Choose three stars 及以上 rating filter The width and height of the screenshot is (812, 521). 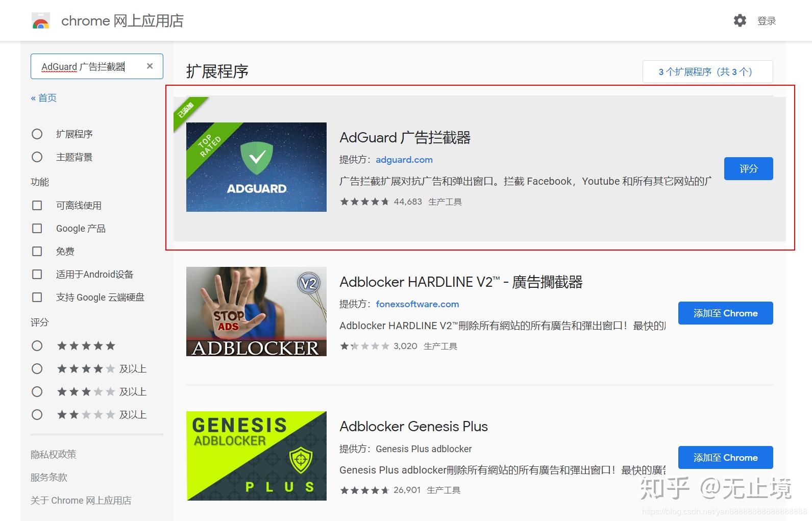point(37,391)
